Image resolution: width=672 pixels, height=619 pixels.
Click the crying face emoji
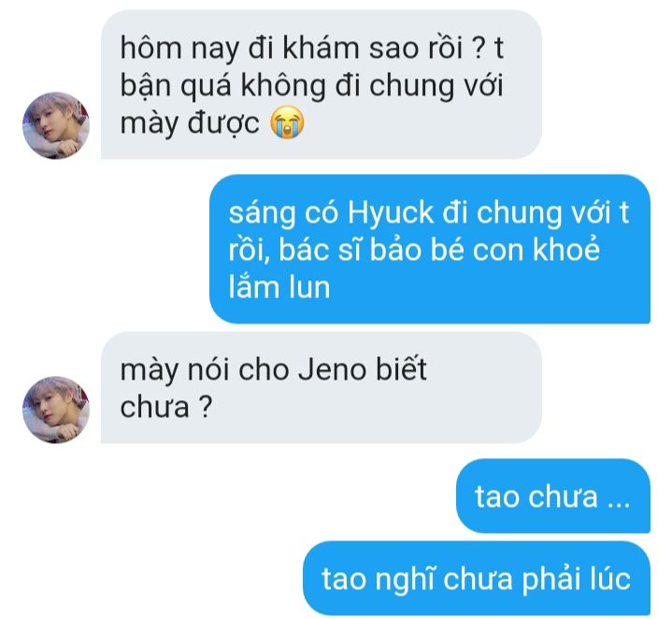click(x=287, y=122)
